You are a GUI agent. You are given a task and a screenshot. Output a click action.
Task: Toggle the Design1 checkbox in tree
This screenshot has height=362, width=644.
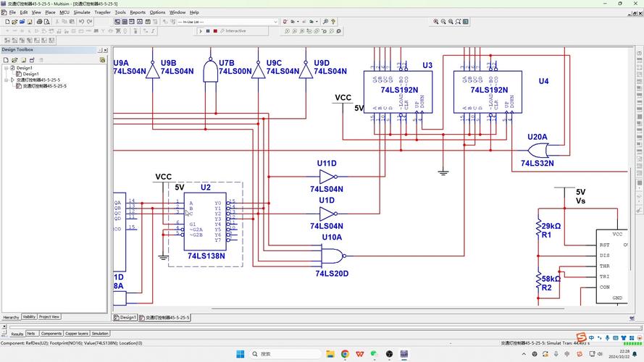(12, 68)
